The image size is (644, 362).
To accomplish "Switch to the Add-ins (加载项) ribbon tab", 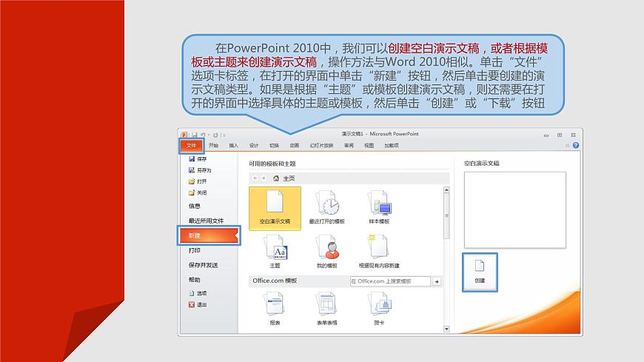I will 392,145.
